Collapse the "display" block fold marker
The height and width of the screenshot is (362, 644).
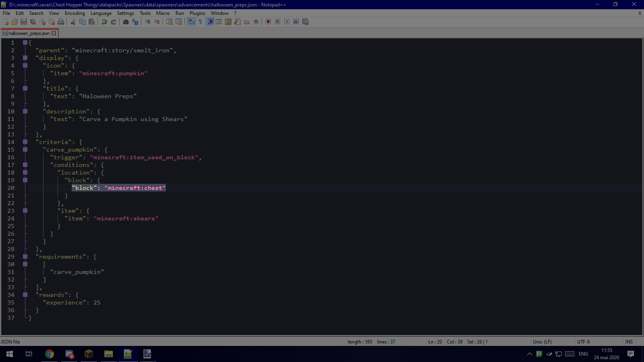pos(25,58)
